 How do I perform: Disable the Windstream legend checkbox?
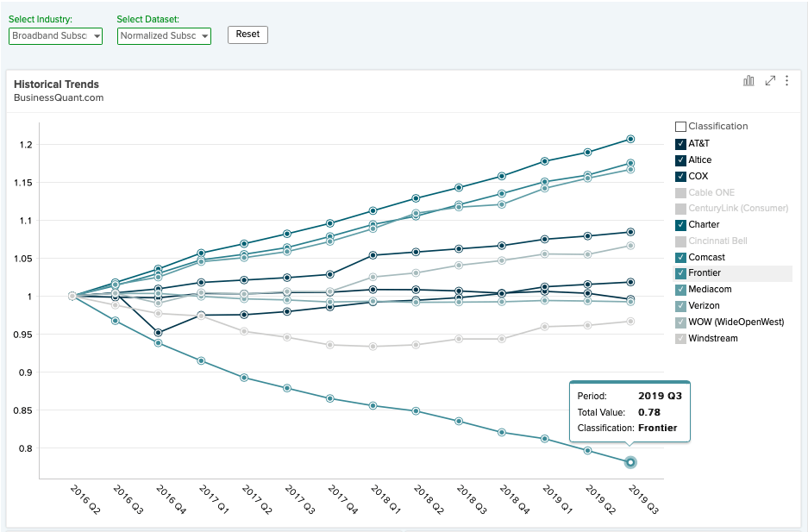coord(680,338)
